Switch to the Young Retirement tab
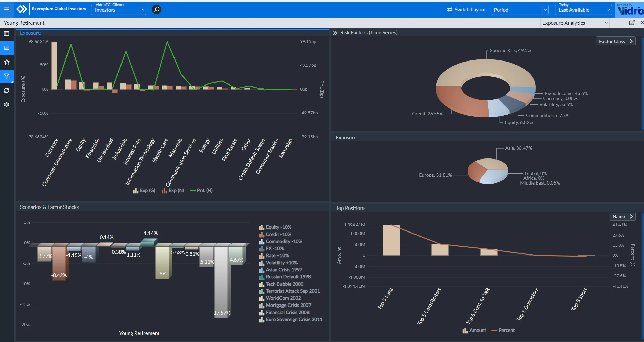This screenshot has height=342, width=644. point(24,23)
